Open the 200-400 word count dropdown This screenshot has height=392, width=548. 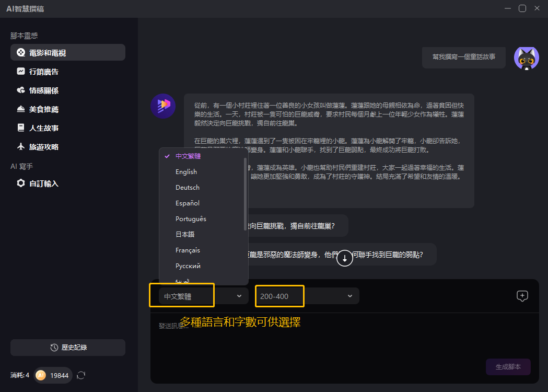coord(307,296)
